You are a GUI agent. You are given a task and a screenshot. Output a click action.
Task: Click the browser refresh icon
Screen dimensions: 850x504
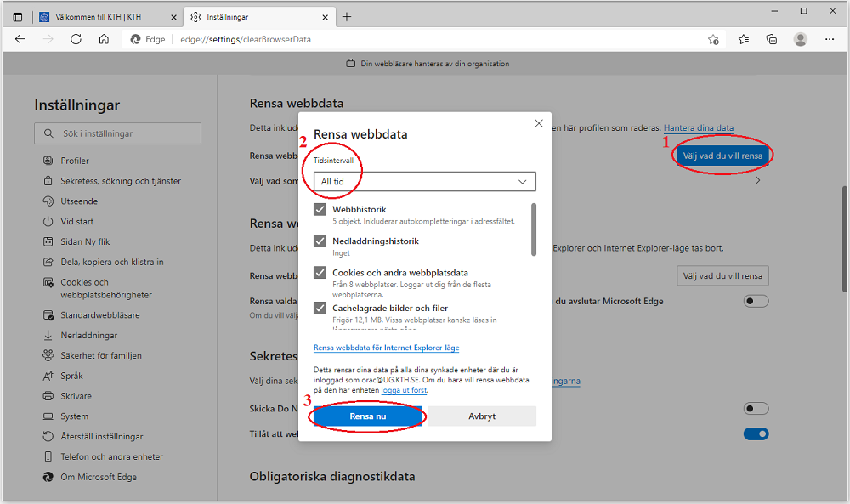[76, 39]
